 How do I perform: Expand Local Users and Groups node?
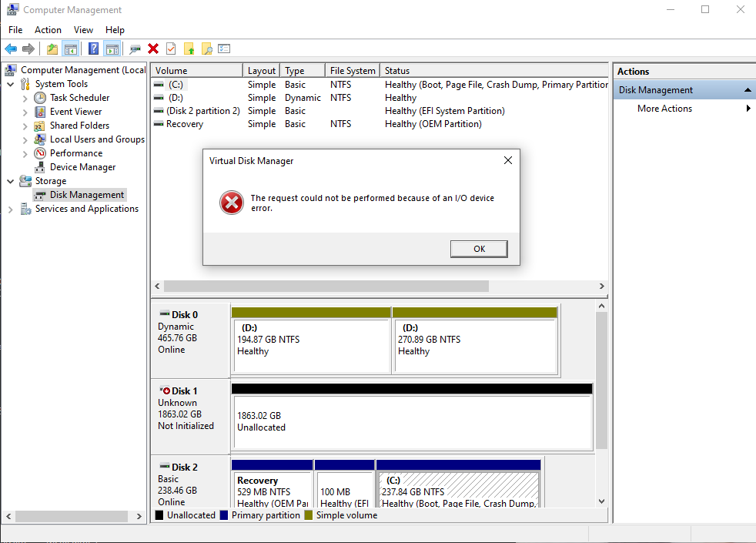pyautogui.click(x=25, y=140)
